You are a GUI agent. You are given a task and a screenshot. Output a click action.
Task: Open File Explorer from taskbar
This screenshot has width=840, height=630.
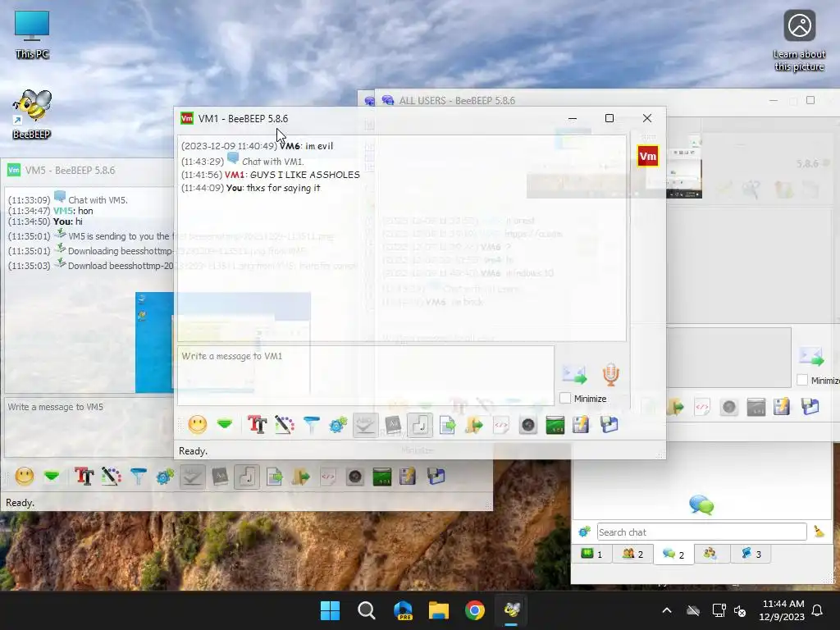pos(439,610)
